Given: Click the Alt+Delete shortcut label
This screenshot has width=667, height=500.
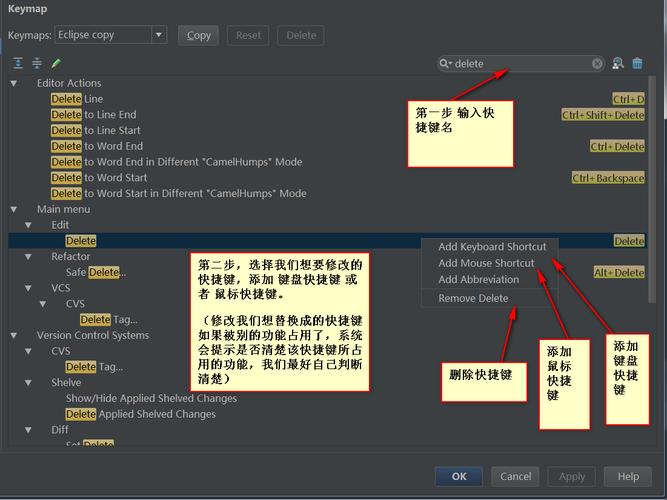Looking at the screenshot, I should [x=619, y=272].
